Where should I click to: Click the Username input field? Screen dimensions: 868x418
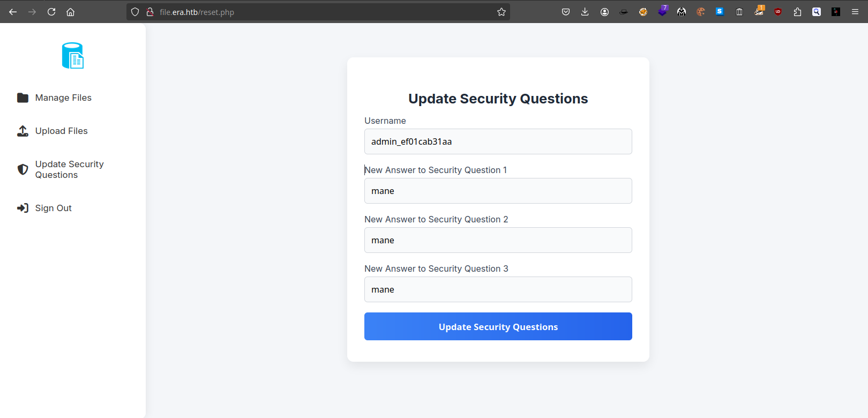coord(498,141)
